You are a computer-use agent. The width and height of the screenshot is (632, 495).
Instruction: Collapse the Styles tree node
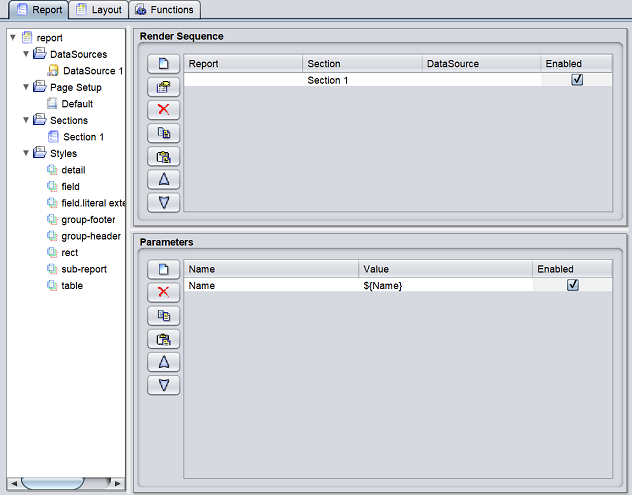tap(25, 153)
